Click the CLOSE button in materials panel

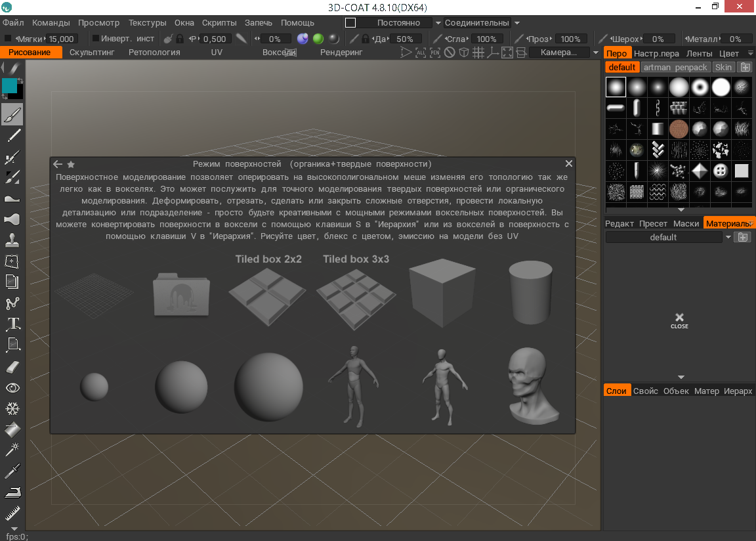coord(679,320)
